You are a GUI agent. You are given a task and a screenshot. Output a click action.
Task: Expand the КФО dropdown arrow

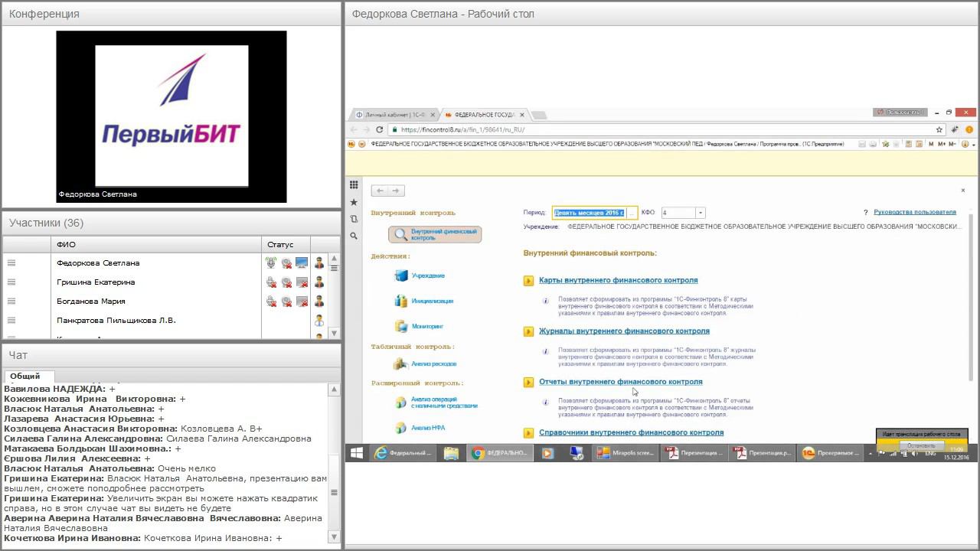701,213
